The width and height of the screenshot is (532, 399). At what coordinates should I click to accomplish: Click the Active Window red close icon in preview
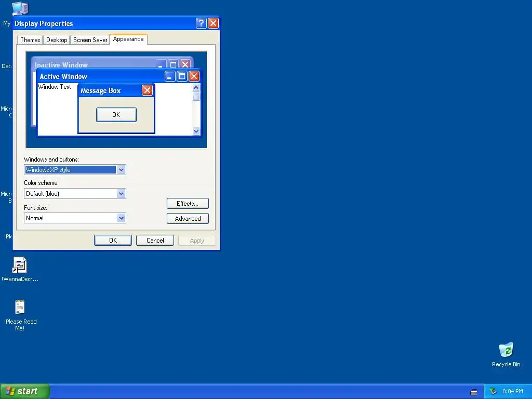pos(194,76)
